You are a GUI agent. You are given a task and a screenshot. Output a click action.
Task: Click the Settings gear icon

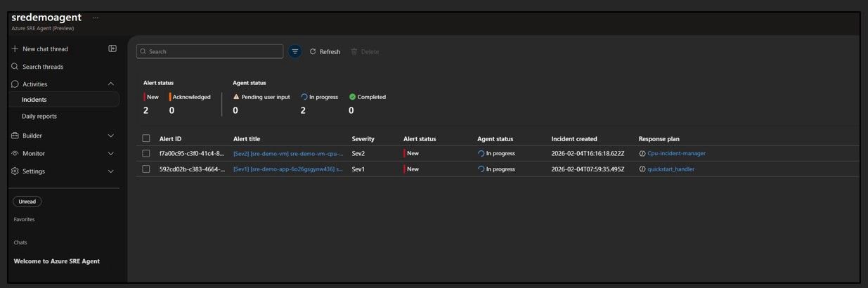pos(15,171)
